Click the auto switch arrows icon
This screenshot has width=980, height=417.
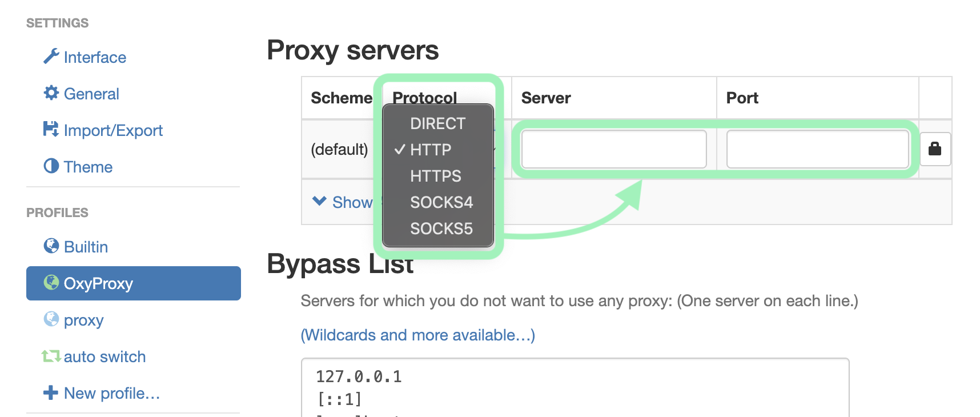[x=51, y=356]
